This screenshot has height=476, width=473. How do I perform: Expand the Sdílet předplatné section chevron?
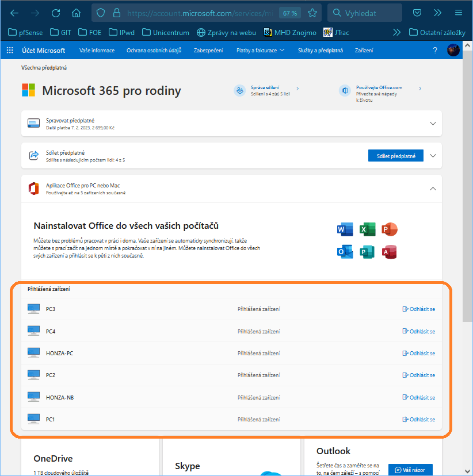pos(433,156)
